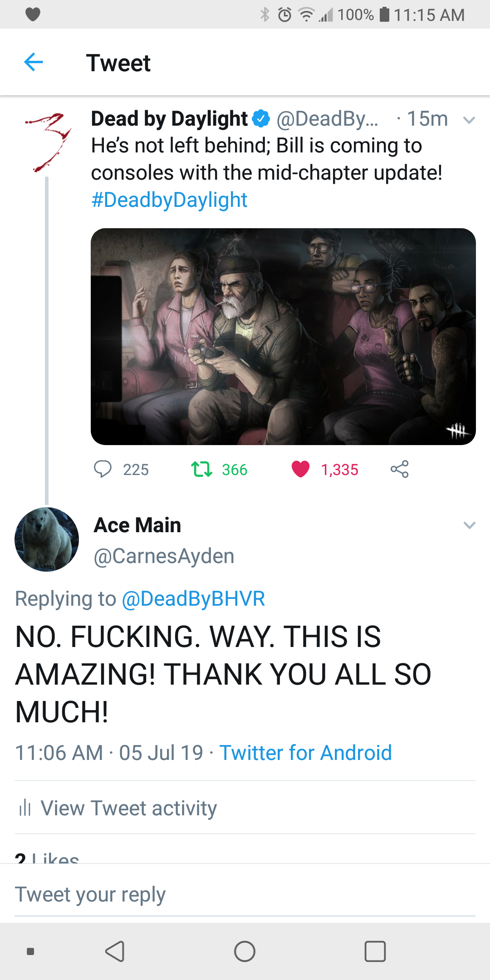Open the Twitter for Android link
Screen dimensions: 490x980
(x=306, y=753)
